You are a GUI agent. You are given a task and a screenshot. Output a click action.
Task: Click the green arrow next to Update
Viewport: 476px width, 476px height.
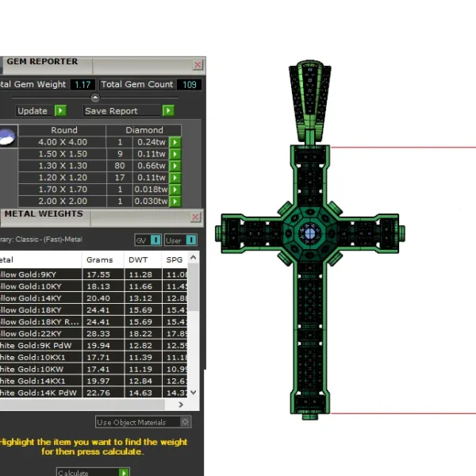[x=60, y=110]
